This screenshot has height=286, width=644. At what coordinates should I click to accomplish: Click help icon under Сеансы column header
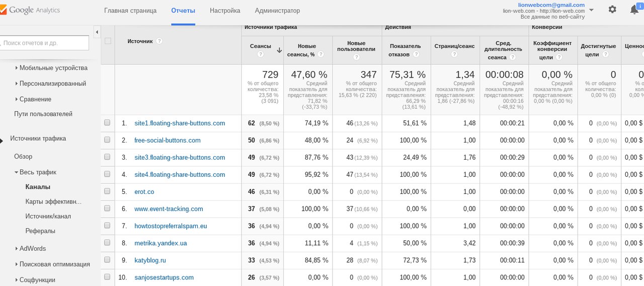[x=261, y=54]
